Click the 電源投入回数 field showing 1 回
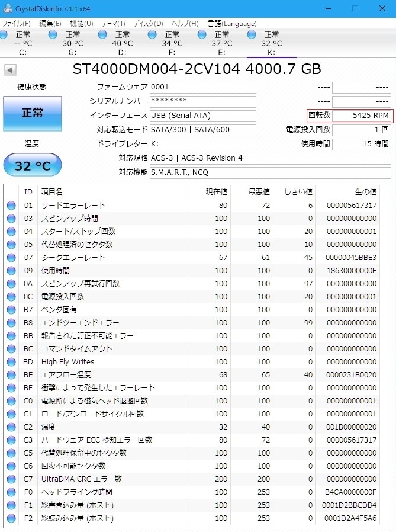 (x=362, y=130)
